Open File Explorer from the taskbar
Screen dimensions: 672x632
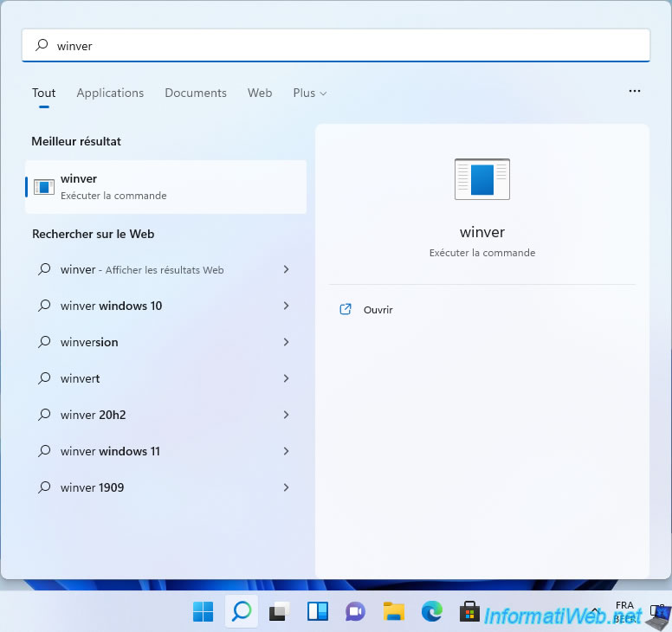394,611
